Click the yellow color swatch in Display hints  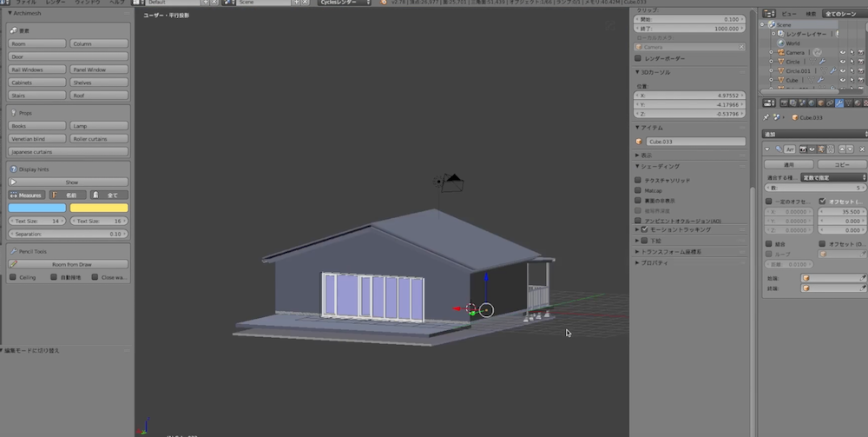click(98, 208)
